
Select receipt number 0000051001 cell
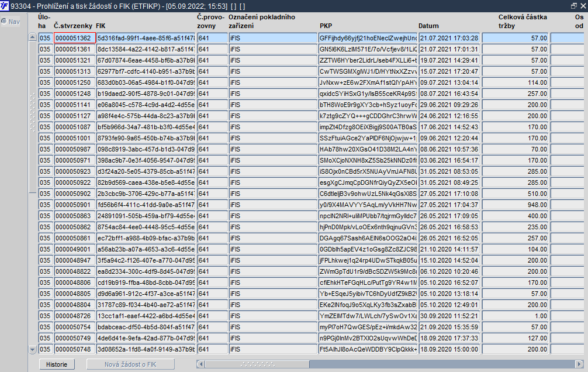click(75, 138)
